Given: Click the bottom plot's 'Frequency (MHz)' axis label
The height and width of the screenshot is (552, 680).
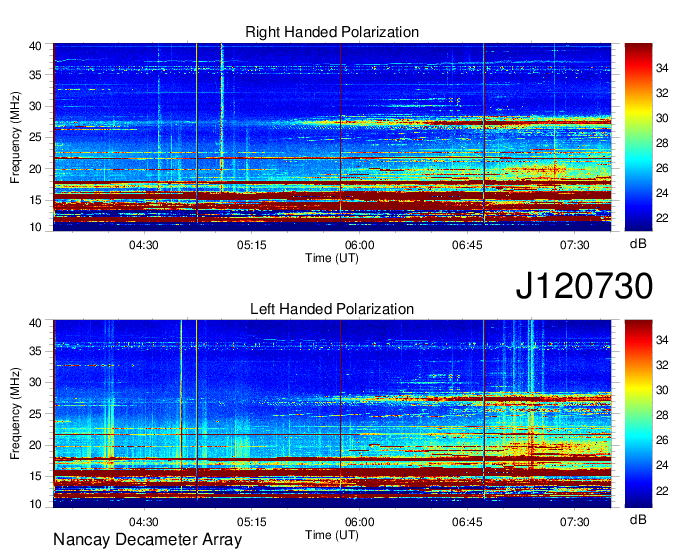Looking at the screenshot, I should click(15, 414).
